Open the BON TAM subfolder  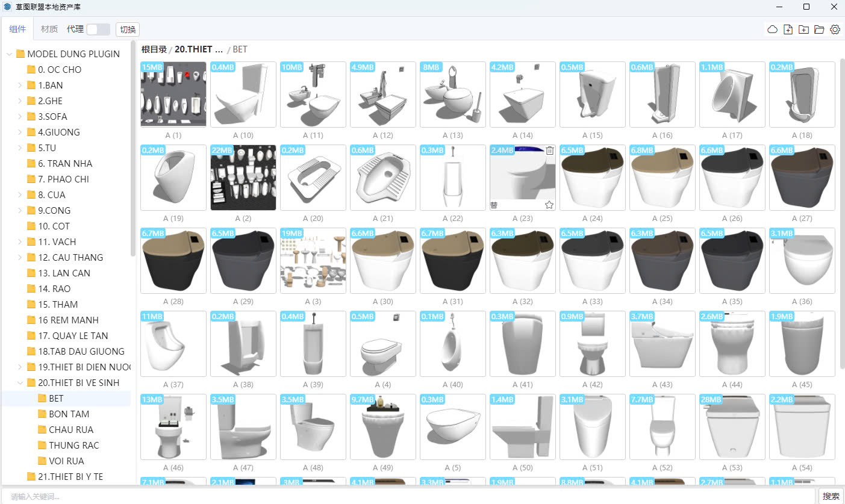[x=69, y=414]
